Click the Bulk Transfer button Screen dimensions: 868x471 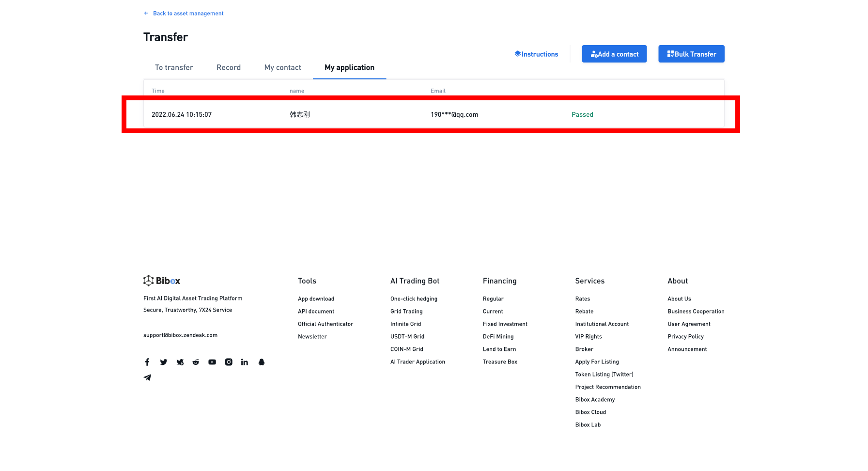pos(691,54)
